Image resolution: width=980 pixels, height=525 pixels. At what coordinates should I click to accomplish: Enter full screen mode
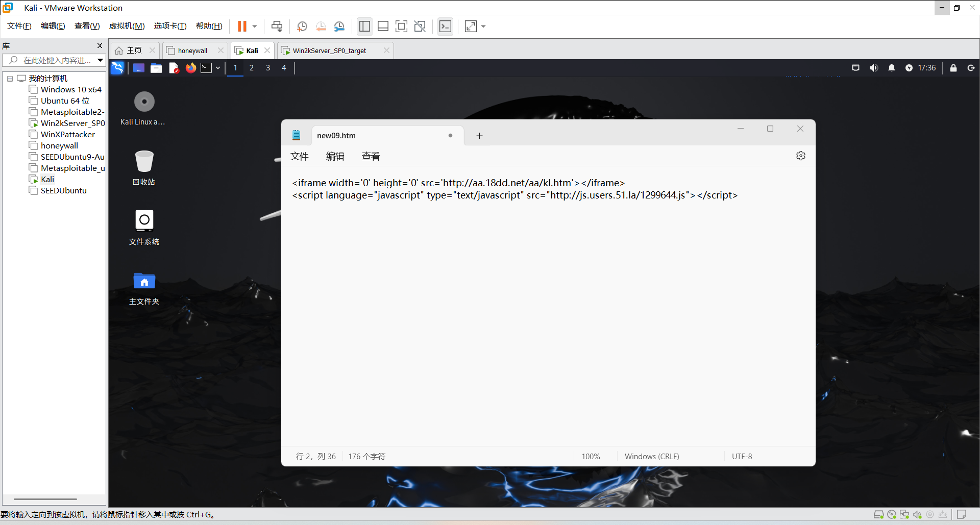tap(402, 26)
